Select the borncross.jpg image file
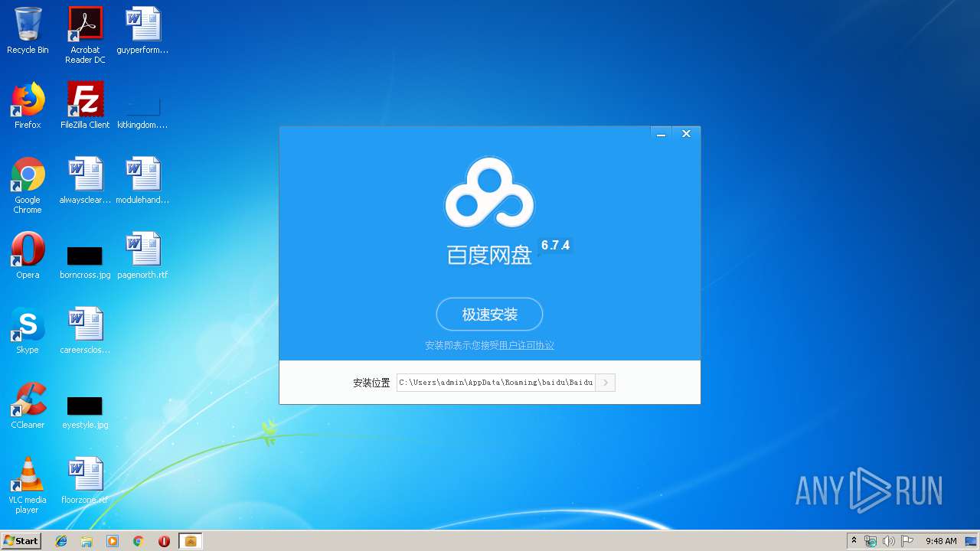Viewport: 980px width, 551px height. click(85, 262)
